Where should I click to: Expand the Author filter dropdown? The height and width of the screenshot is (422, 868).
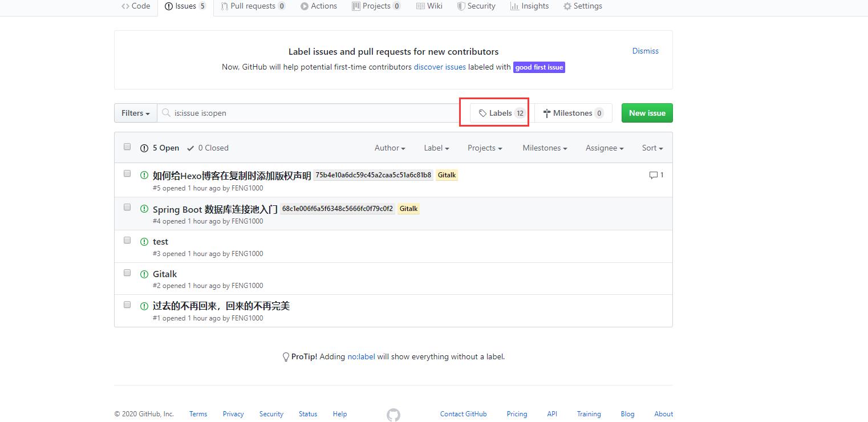point(390,148)
